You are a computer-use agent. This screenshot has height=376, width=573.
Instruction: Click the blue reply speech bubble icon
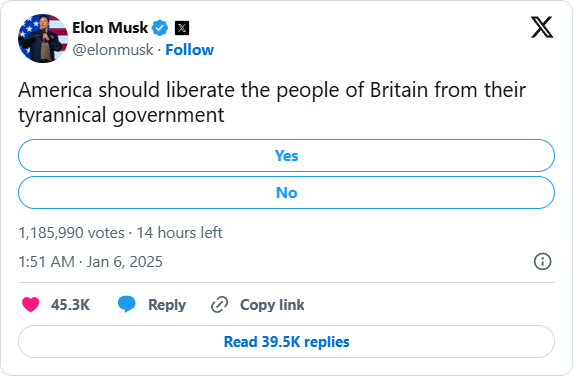(x=126, y=304)
